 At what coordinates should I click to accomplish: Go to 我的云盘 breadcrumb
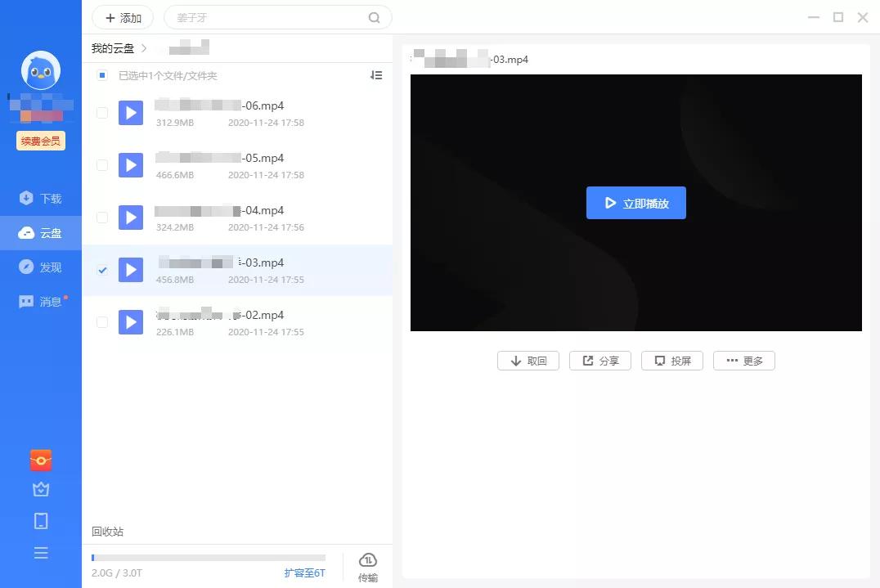pyautogui.click(x=113, y=49)
